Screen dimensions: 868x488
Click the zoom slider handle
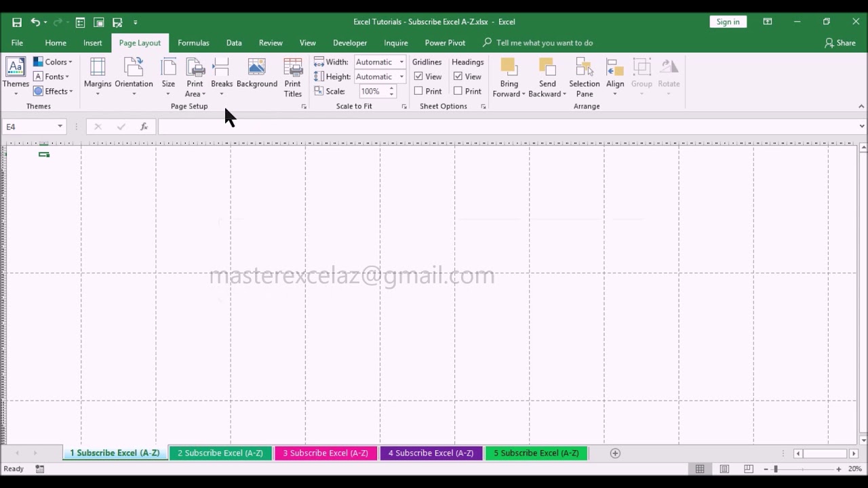point(776,469)
